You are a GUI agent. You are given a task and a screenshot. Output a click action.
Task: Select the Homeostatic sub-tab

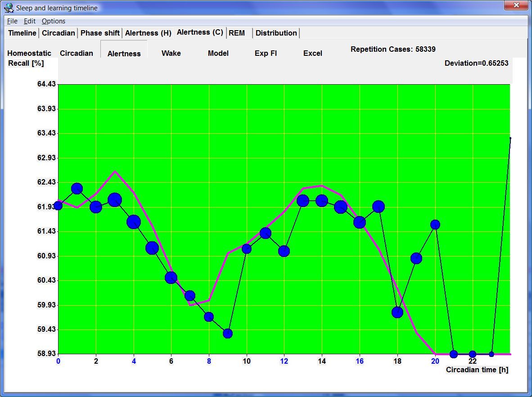coord(29,53)
